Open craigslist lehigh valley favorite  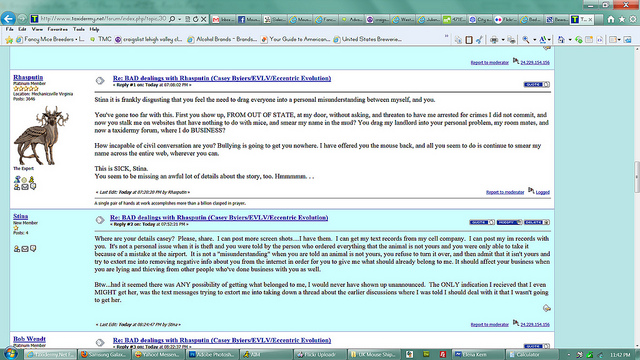[149, 40]
